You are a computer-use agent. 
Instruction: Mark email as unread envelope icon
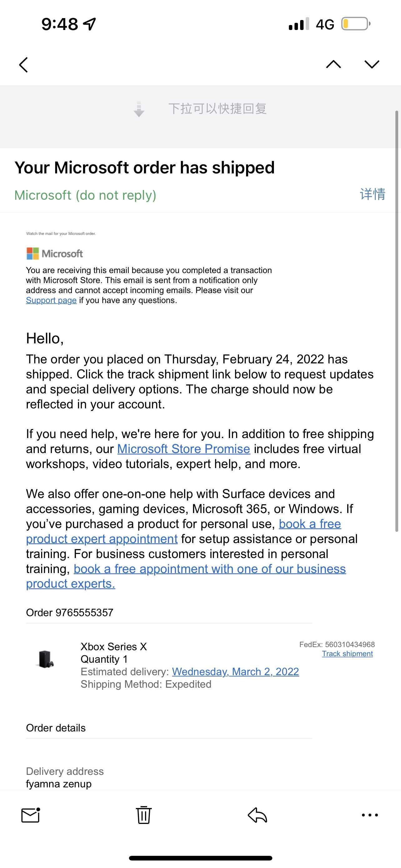(x=31, y=816)
